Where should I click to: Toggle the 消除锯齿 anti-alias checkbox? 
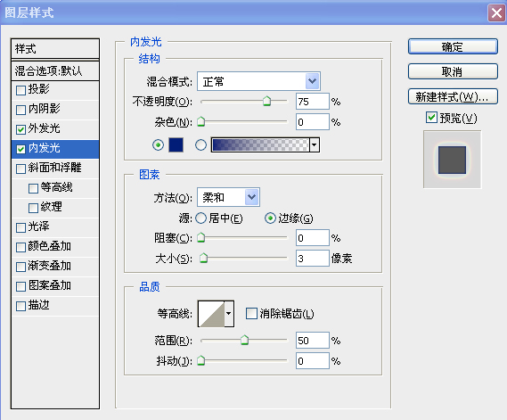click(x=251, y=314)
